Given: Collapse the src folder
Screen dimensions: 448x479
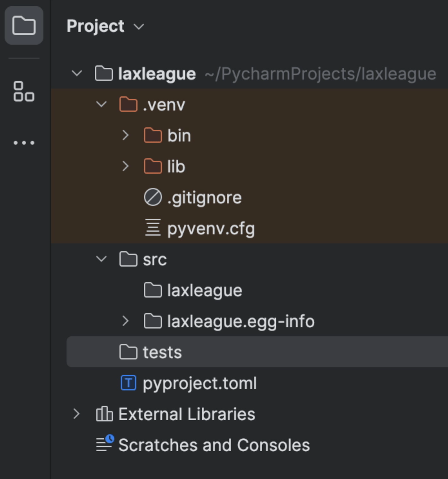Looking at the screenshot, I should 102,259.
